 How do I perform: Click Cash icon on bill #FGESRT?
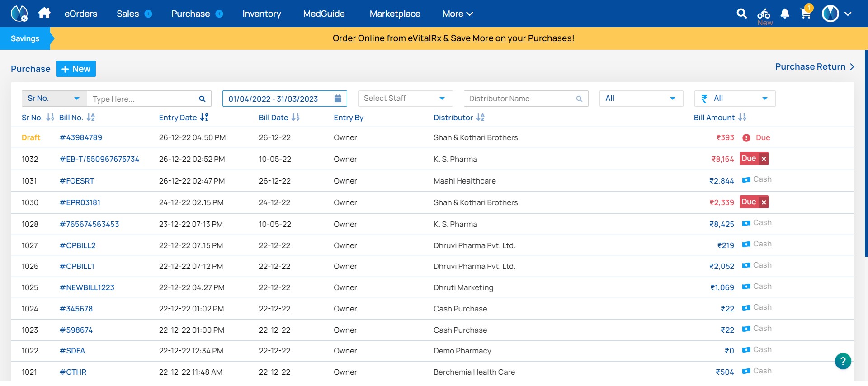tap(746, 180)
